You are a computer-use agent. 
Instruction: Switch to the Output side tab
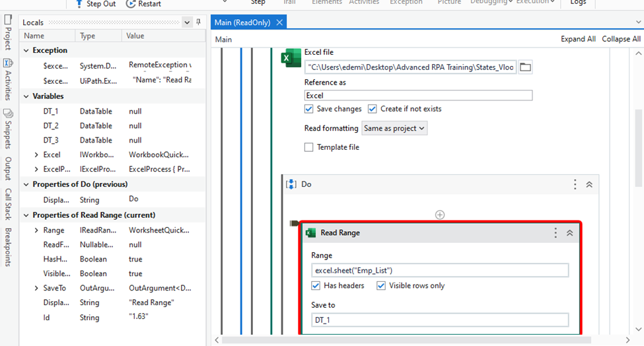[x=8, y=168]
